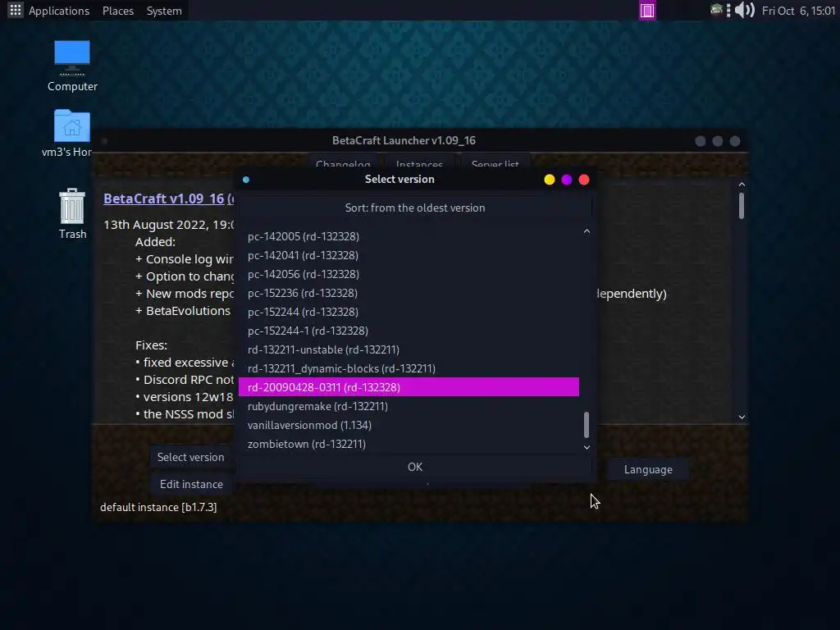Click version list scrollbar up arrow
Screen dimensions: 840x630
point(587,231)
